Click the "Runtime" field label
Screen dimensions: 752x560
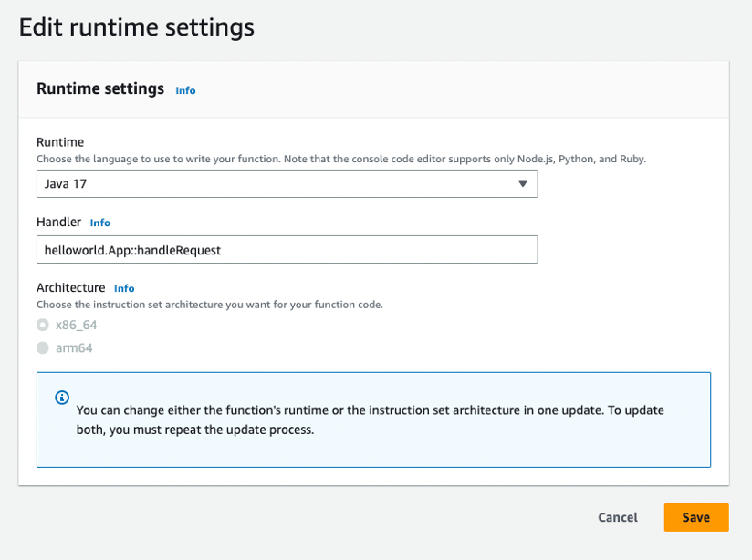(60, 142)
